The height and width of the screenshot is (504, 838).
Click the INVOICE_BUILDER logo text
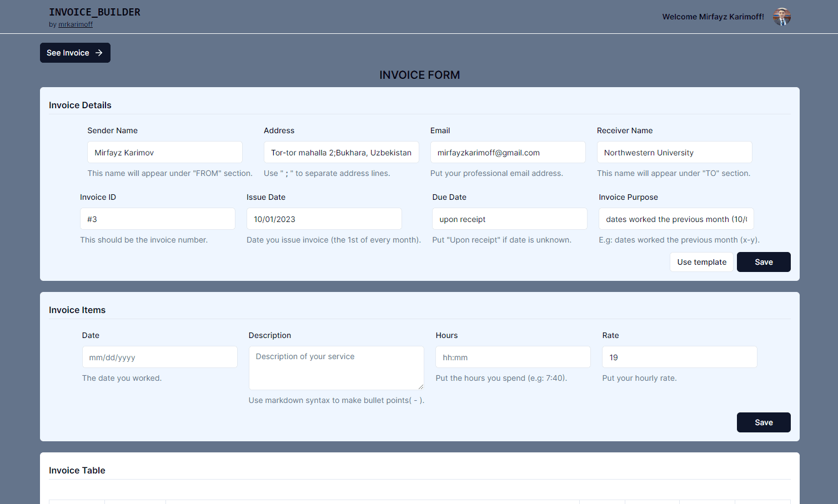pos(95,12)
